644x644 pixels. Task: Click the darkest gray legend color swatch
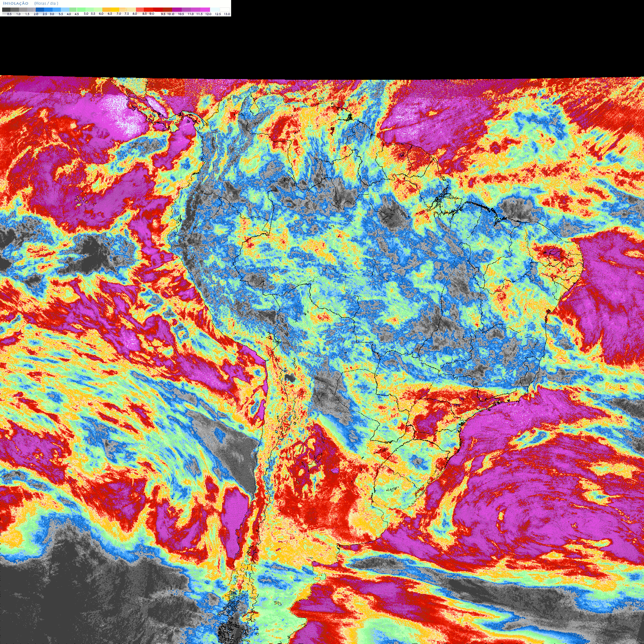(x=6, y=10)
